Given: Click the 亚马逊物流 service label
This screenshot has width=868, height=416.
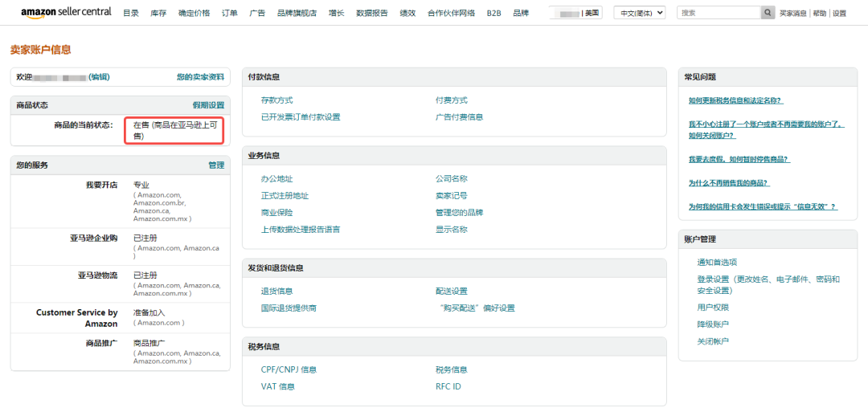Looking at the screenshot, I should [97, 275].
